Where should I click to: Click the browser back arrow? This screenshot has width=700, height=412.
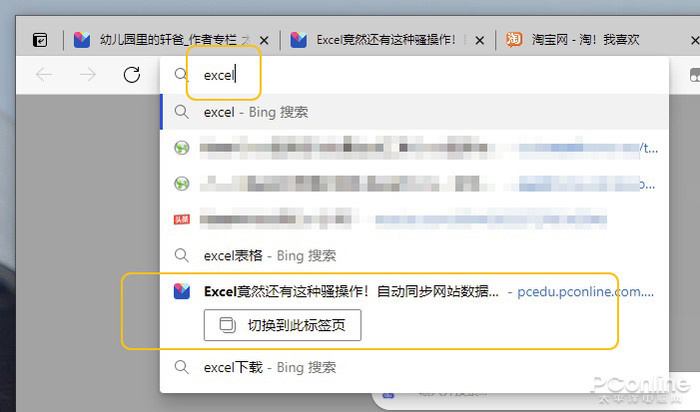click(x=44, y=75)
